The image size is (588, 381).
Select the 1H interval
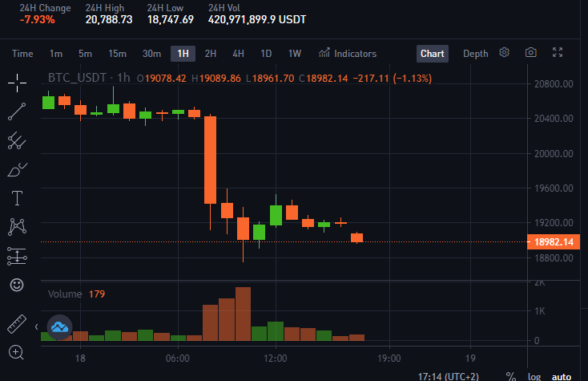point(183,54)
